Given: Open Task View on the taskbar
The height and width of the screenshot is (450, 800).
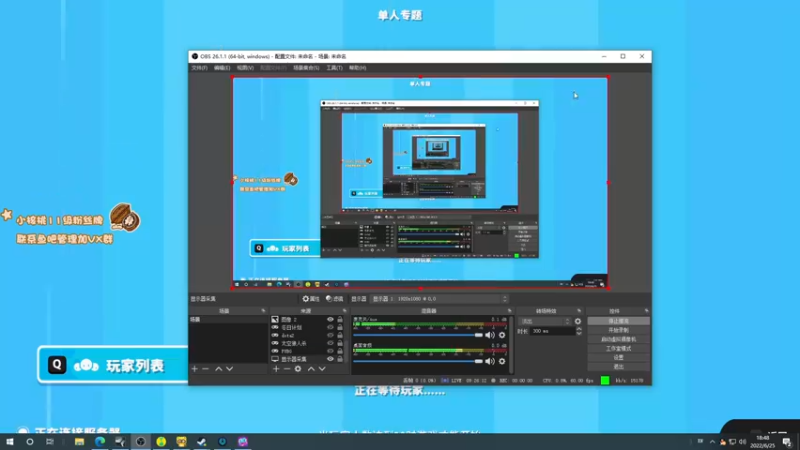Looking at the screenshot, I should click(x=49, y=441).
